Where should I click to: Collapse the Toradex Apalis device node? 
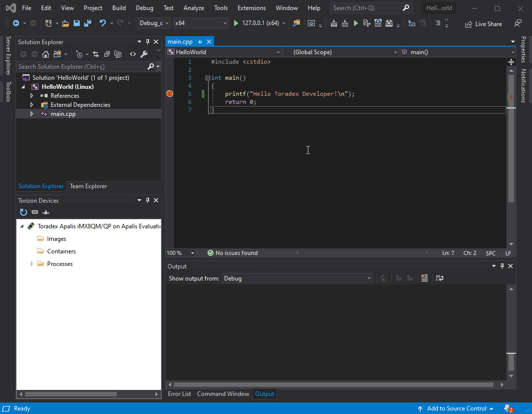click(x=22, y=226)
